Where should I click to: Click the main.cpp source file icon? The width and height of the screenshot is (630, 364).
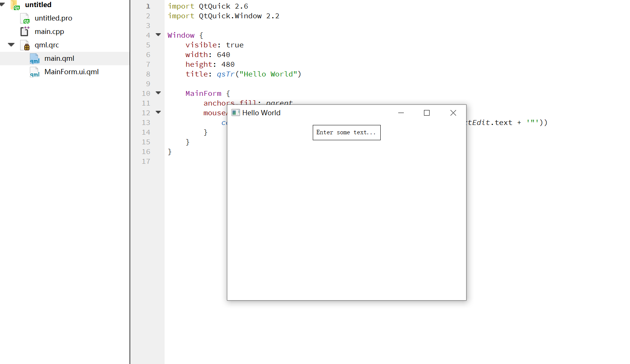point(25,31)
